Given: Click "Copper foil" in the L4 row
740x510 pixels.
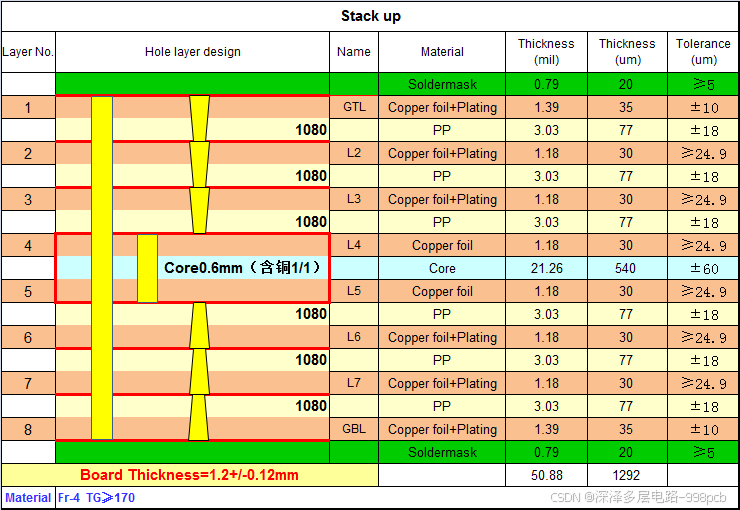Looking at the screenshot, I should click(442, 245).
